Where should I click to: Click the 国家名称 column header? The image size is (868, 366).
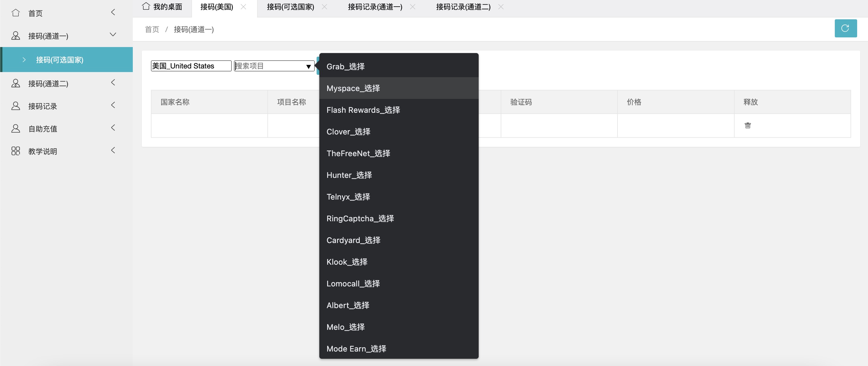209,102
